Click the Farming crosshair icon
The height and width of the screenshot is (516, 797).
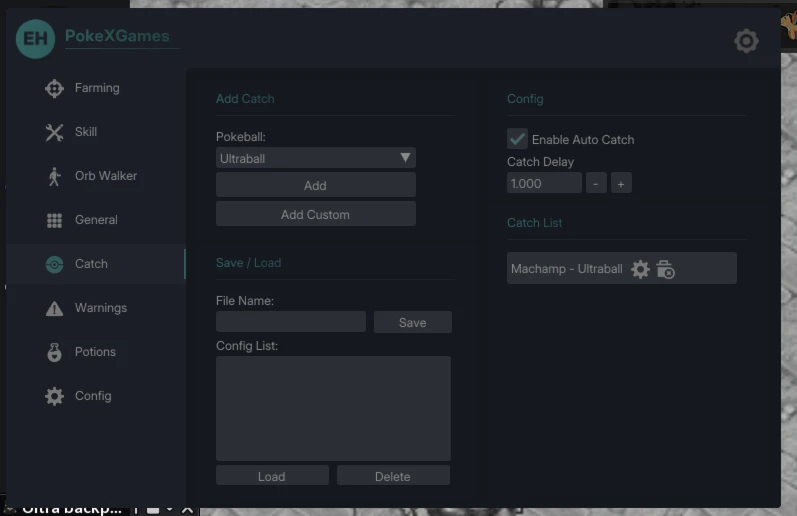point(54,88)
